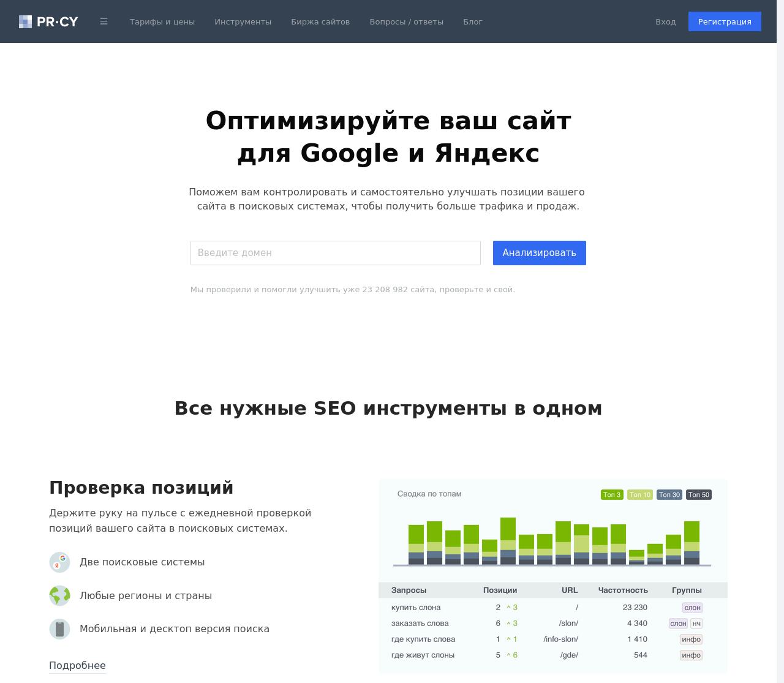Click the frequency value 23 230
The image size is (784, 683).
[x=635, y=608]
